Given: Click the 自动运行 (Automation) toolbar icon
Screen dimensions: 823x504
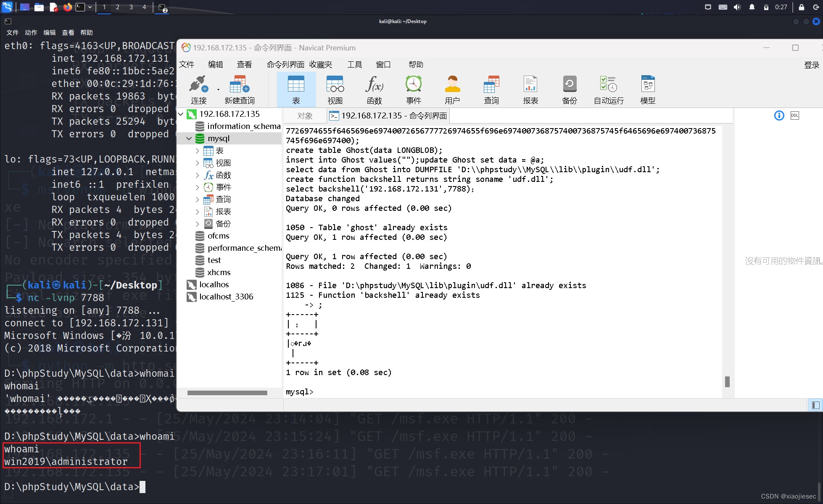Looking at the screenshot, I should point(608,88).
